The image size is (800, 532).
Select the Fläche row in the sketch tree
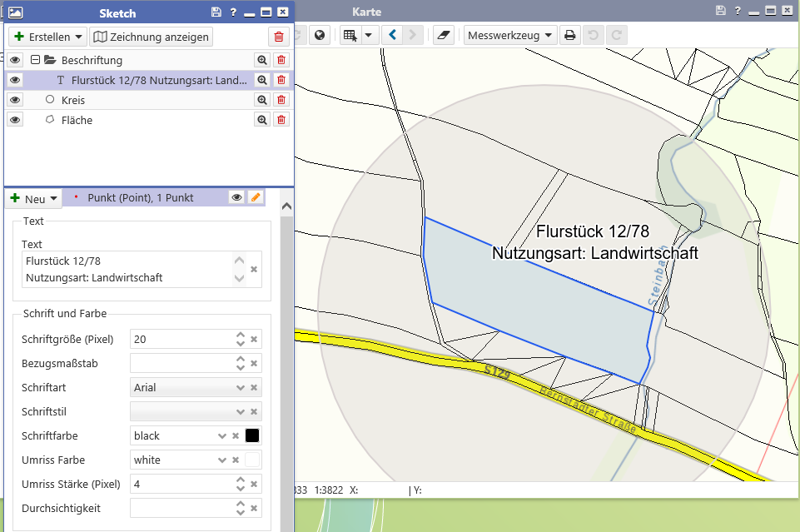[149, 120]
